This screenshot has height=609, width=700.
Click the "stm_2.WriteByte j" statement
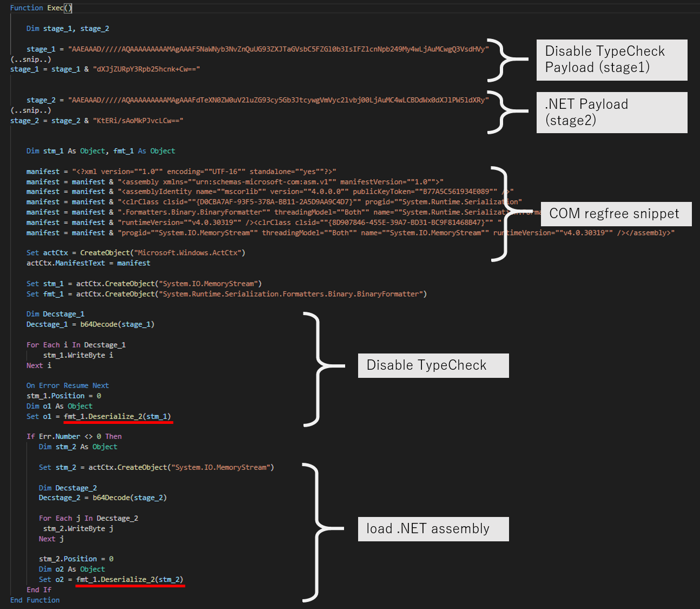tap(78, 528)
